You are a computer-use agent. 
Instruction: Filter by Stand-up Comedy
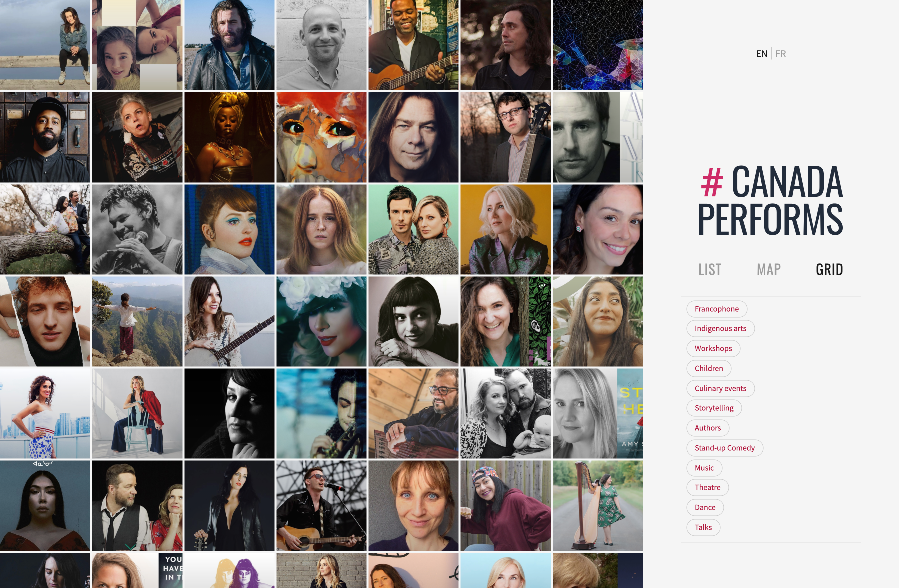coord(724,448)
